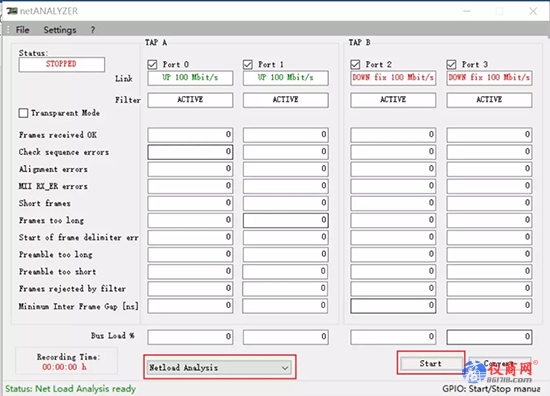
Task: Open the File menu
Action: pos(22,30)
